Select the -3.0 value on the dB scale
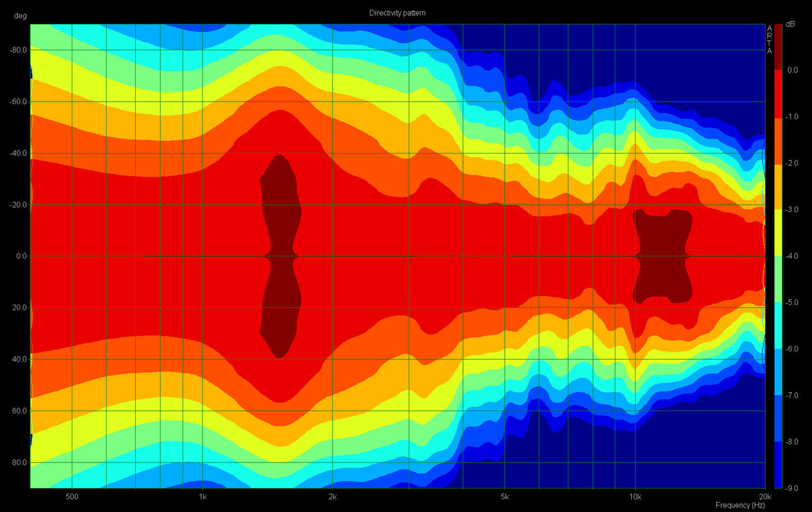Image resolution: width=812 pixels, height=512 pixels. coord(791,209)
